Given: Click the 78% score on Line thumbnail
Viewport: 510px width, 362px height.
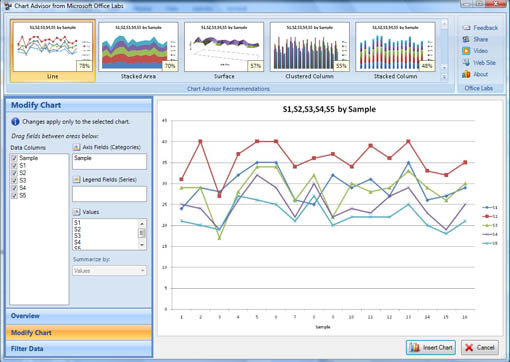Looking at the screenshot, I should (84, 66).
